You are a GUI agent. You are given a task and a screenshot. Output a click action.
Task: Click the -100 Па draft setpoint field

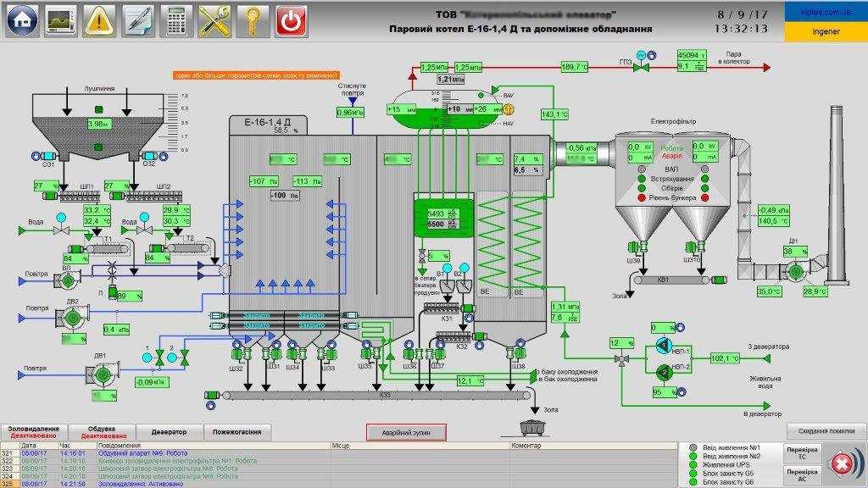285,195
